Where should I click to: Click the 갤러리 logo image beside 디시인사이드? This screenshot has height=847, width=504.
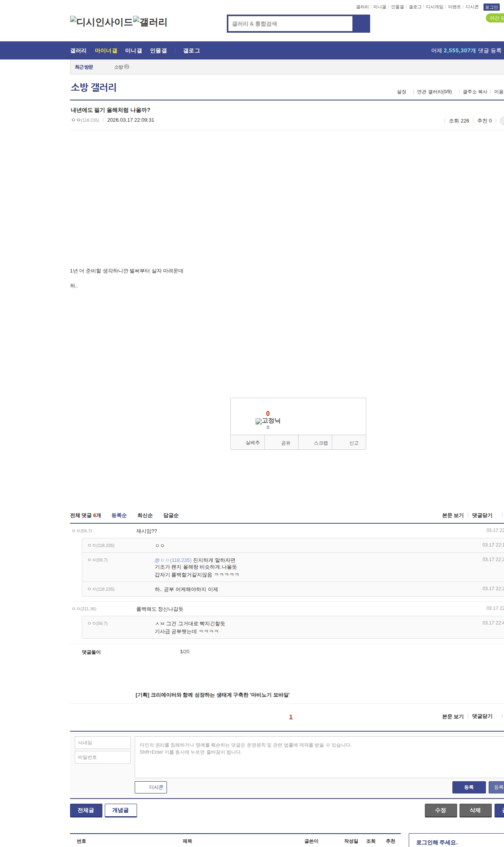pyautogui.click(x=150, y=22)
